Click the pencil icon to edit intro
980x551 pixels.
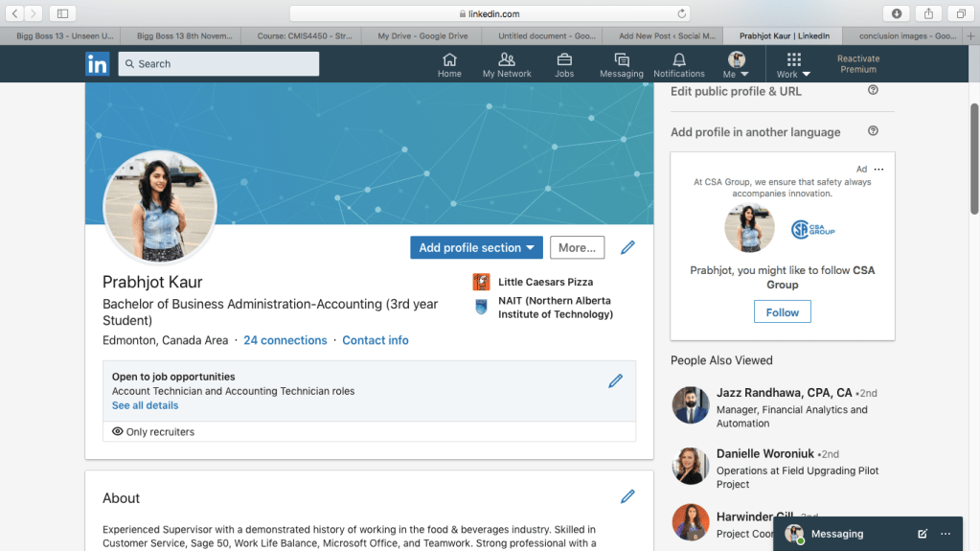627,247
